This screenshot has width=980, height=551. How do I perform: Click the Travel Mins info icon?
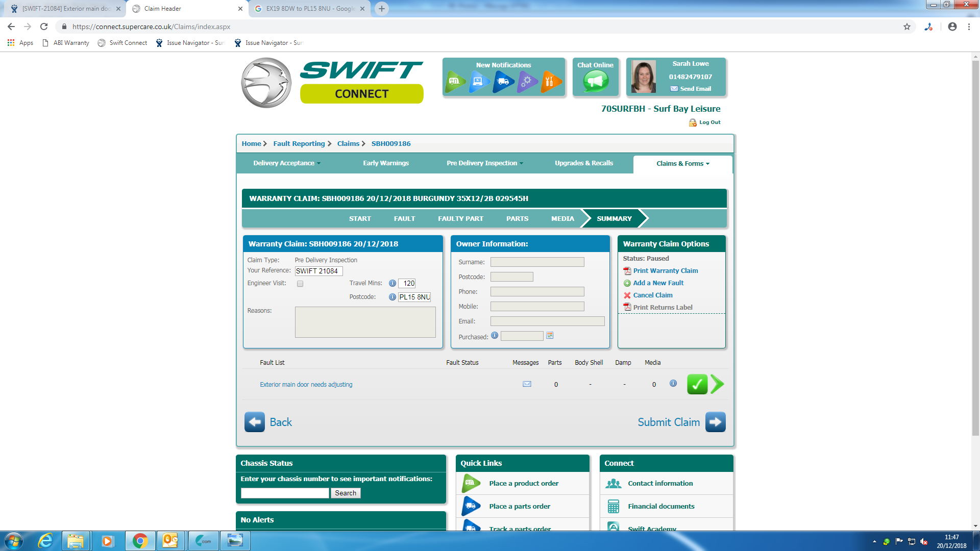[x=392, y=283]
